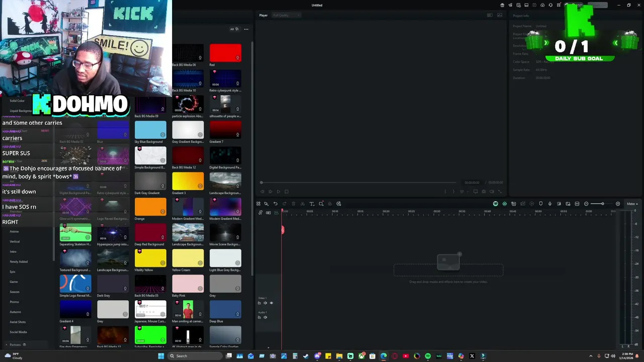Download the Deep Blue background asset

tap(237, 314)
